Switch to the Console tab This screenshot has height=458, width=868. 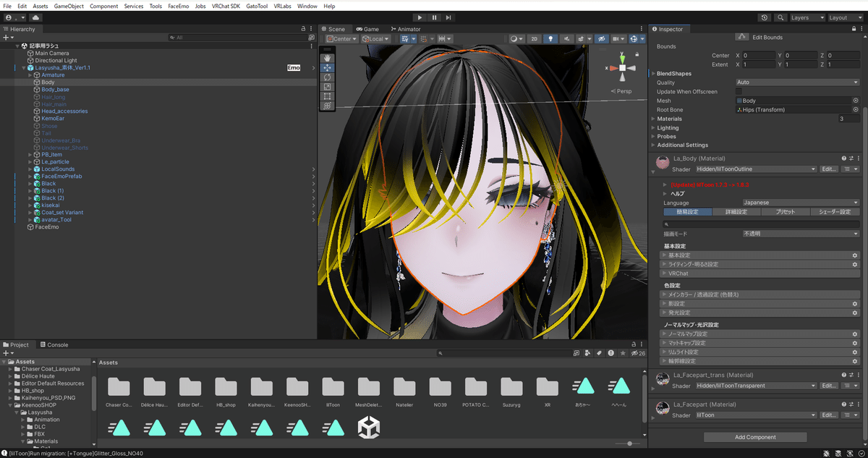[54, 345]
